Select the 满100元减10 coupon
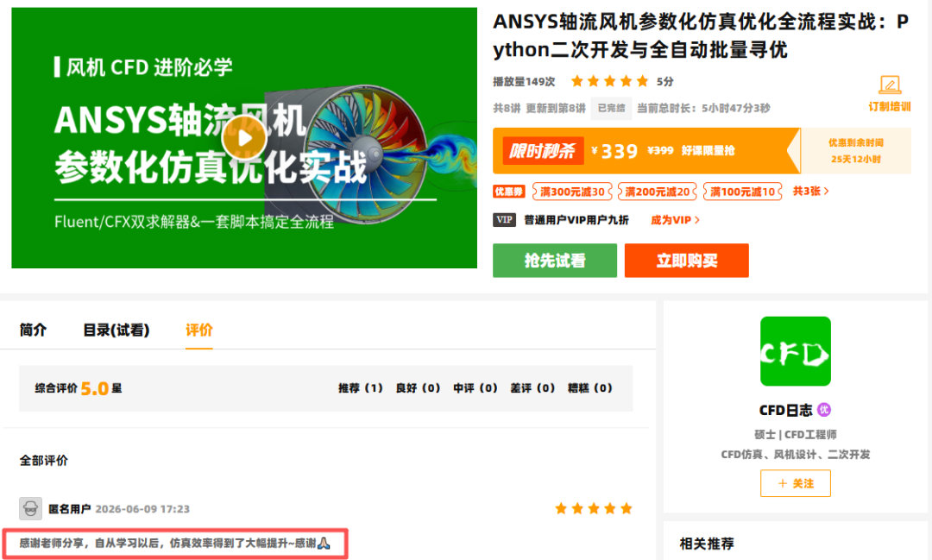 (742, 192)
